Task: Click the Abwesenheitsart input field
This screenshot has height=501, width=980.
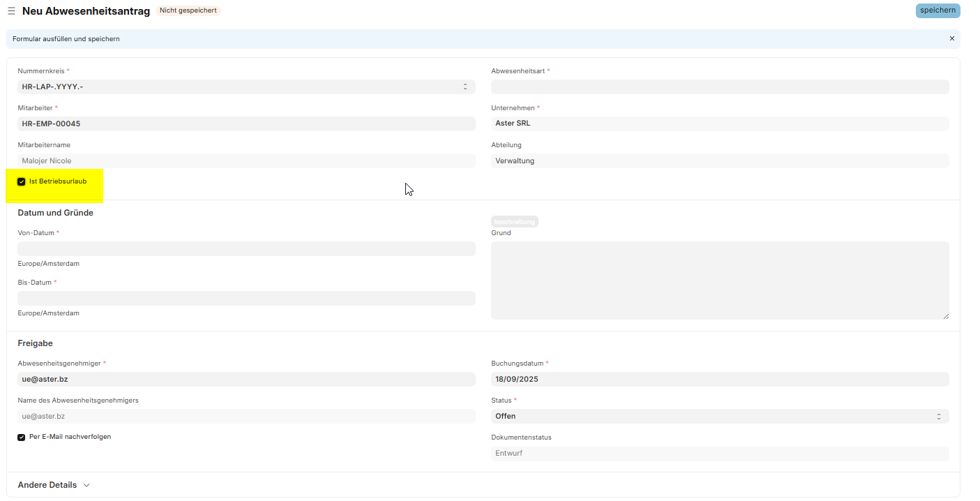Action: pyautogui.click(x=720, y=87)
